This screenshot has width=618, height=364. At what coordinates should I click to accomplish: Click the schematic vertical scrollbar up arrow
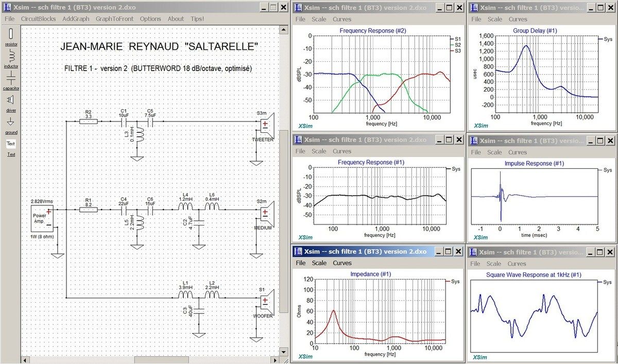283,29
